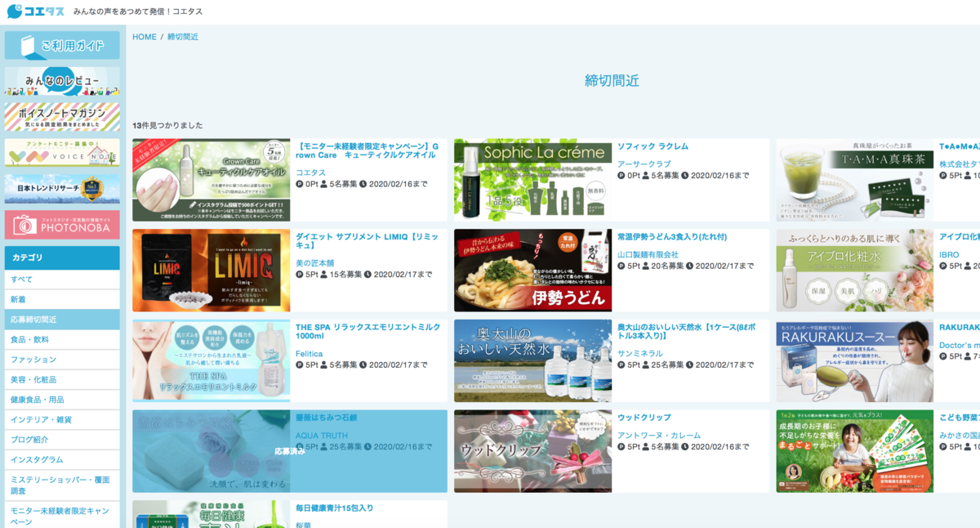
Task: Click the point icon in ウッドクリップ row
Action: [621, 447]
